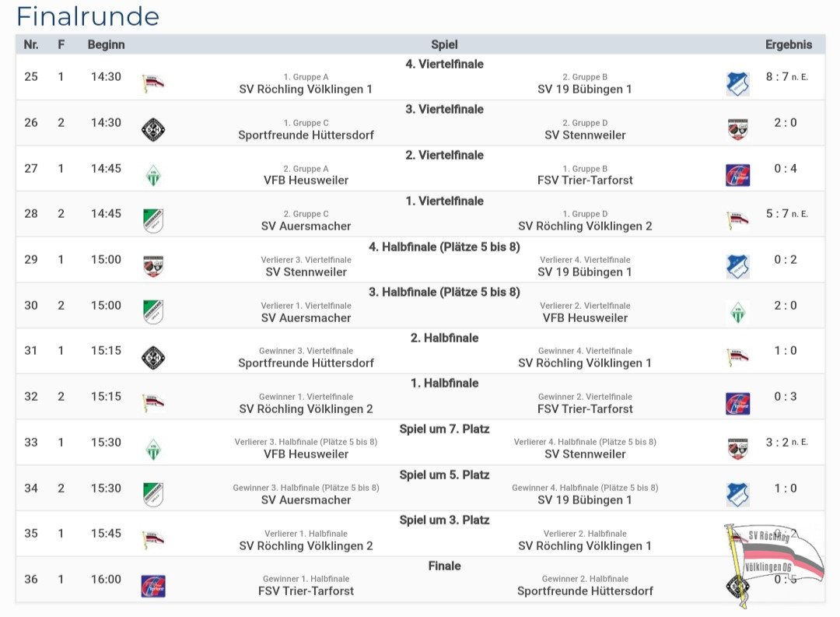The height and width of the screenshot is (617, 840).
Task: Click the Finalrunde heading
Action: point(88,16)
